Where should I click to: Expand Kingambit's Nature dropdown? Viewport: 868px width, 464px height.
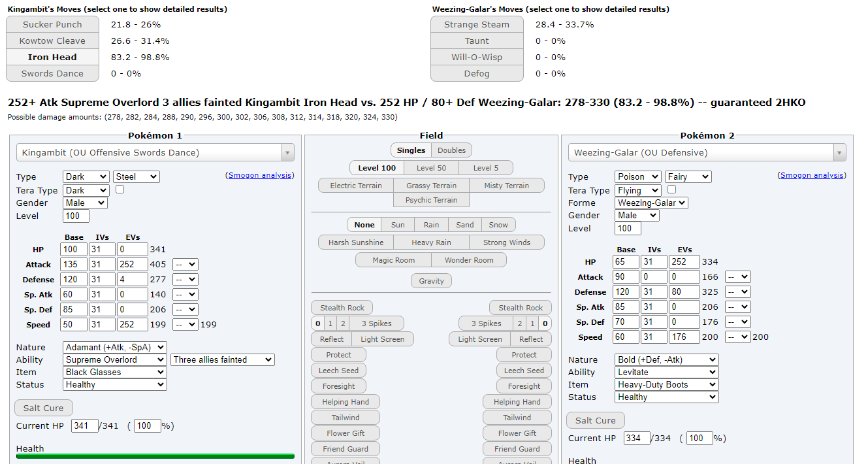(115, 348)
